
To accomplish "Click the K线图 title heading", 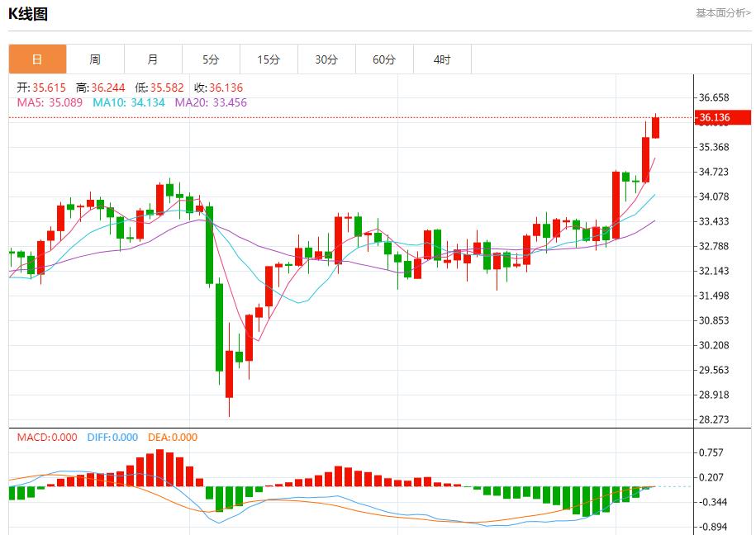I will click(x=28, y=13).
